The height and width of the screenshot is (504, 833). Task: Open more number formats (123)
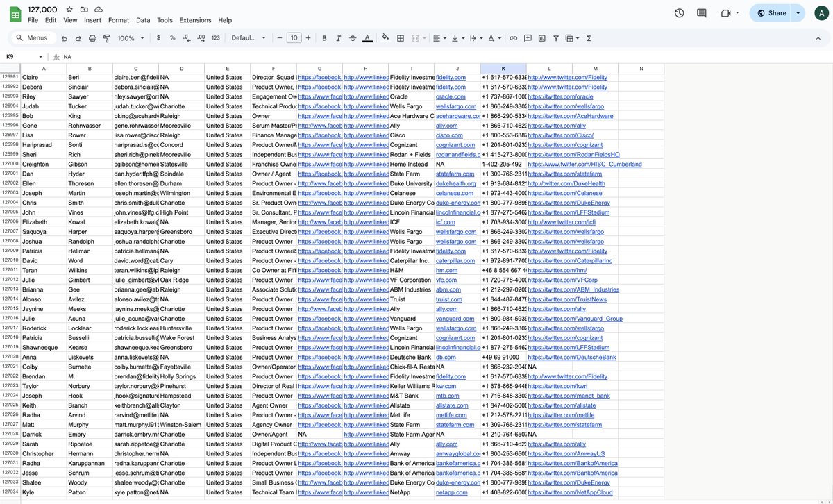216,38
